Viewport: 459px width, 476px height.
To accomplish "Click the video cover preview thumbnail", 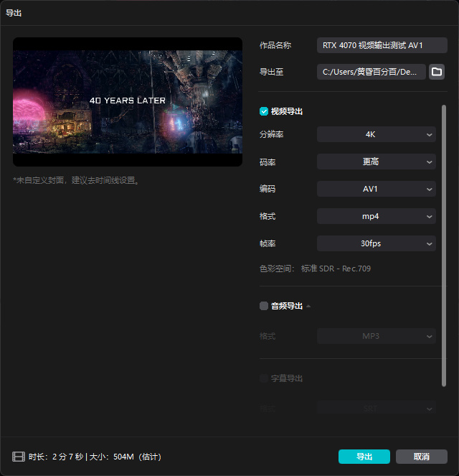I will (x=128, y=102).
